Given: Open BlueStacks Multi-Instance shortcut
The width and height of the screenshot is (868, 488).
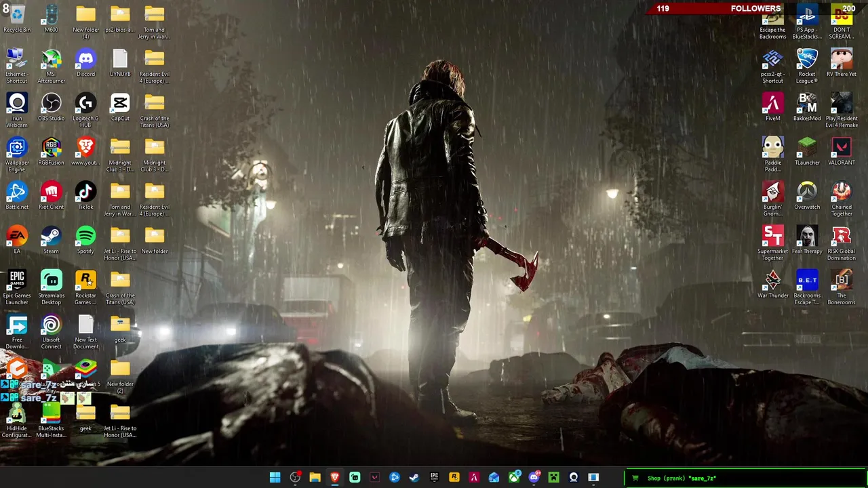Looking at the screenshot, I should click(x=51, y=420).
